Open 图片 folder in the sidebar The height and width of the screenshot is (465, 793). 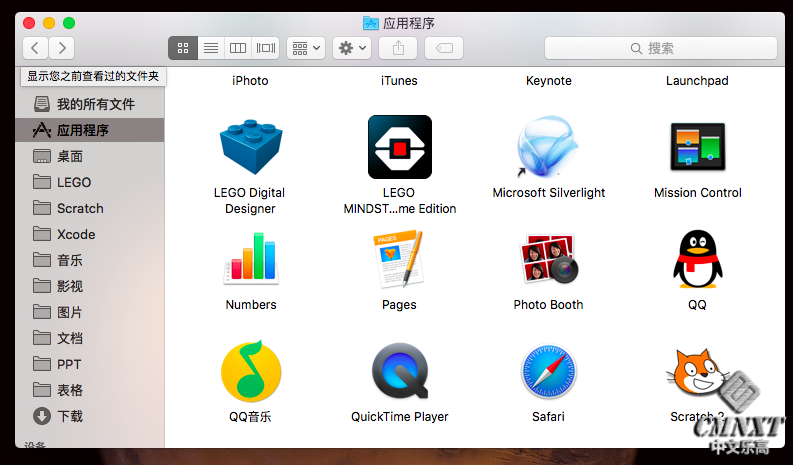[x=90, y=312]
